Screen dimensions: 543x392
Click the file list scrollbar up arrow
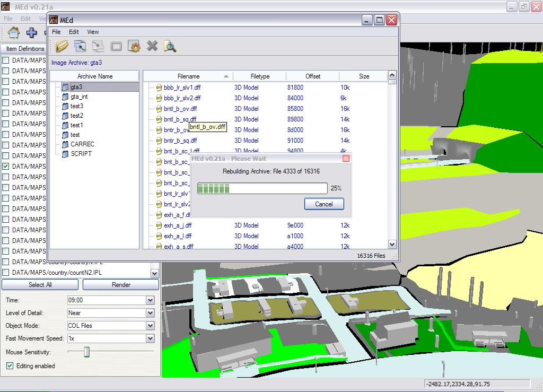tap(392, 75)
